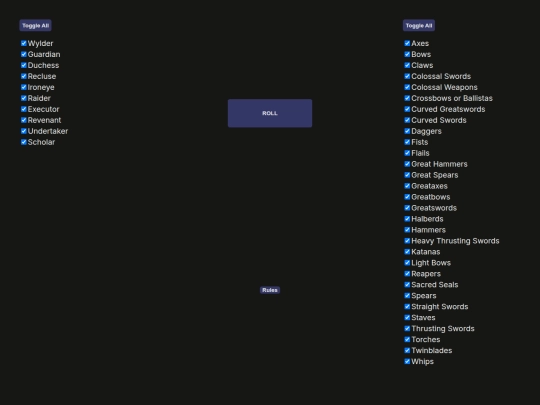Disable the Colossal Weapons checkbox

pyautogui.click(x=407, y=87)
